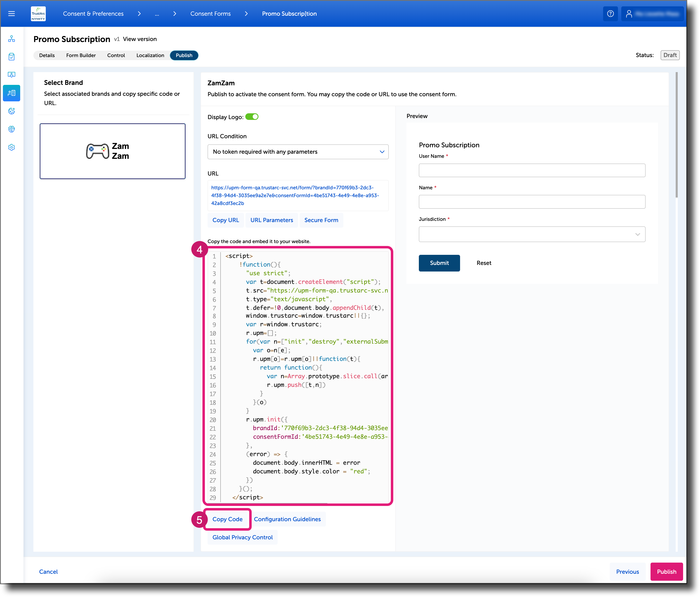Switch to the Form Builder tab
This screenshot has height=597, width=700.
pos(81,55)
